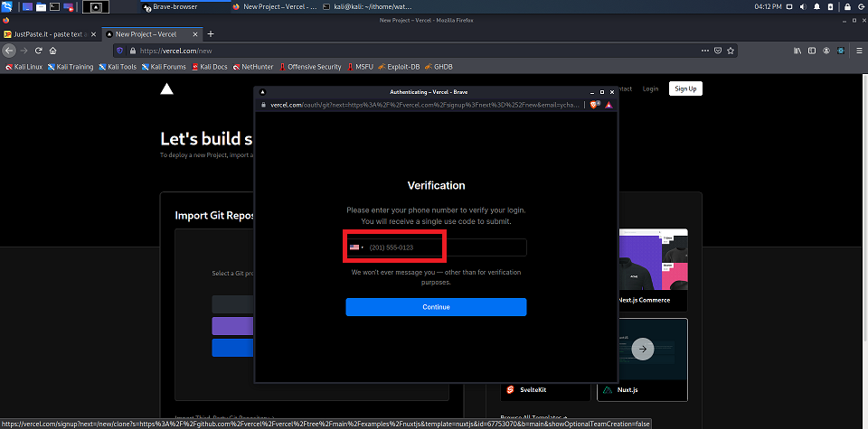Open the Firefox library icon
Image resolution: width=868 pixels, height=429 pixels.
[797, 51]
